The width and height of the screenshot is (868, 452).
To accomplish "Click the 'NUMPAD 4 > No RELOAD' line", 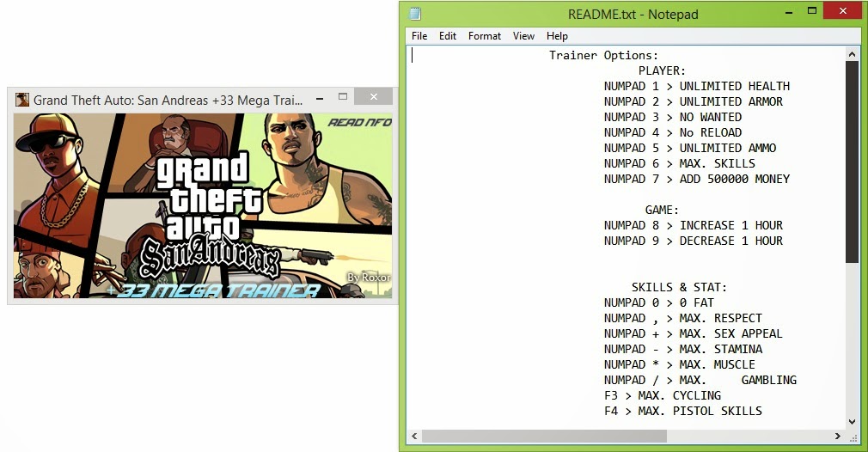I will point(673,133).
